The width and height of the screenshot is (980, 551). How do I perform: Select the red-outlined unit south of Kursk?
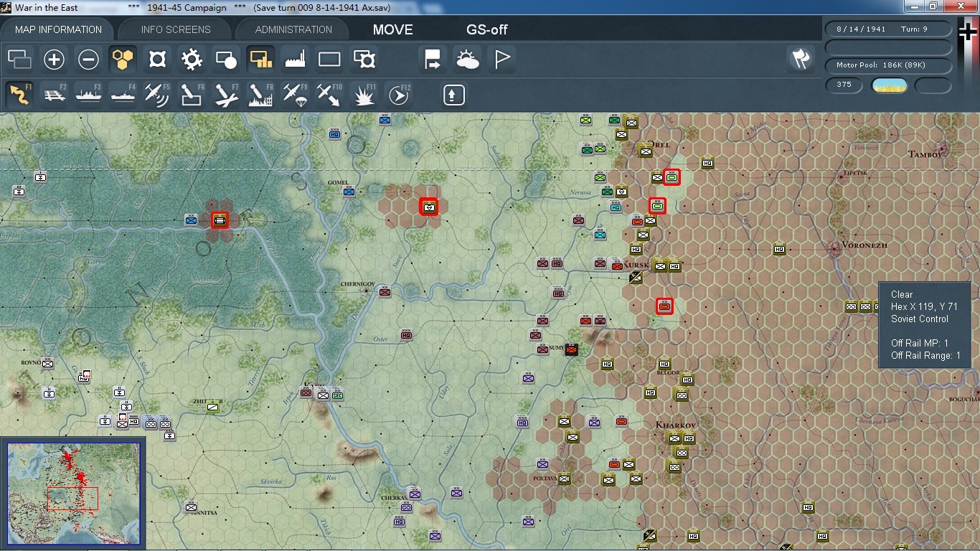(664, 306)
